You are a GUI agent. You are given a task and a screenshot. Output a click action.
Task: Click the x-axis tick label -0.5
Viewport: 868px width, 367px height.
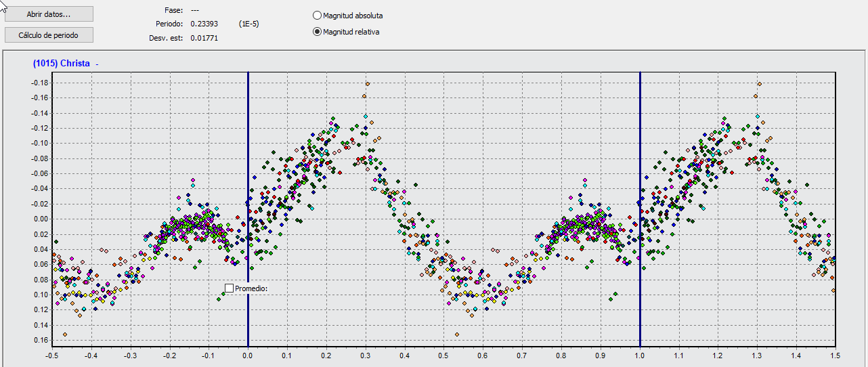coord(51,355)
